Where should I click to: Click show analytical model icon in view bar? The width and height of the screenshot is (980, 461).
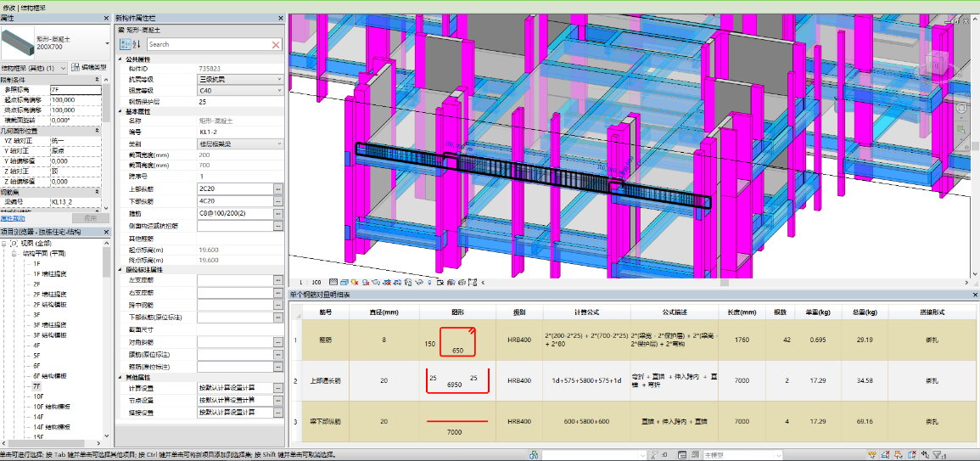click(451, 282)
